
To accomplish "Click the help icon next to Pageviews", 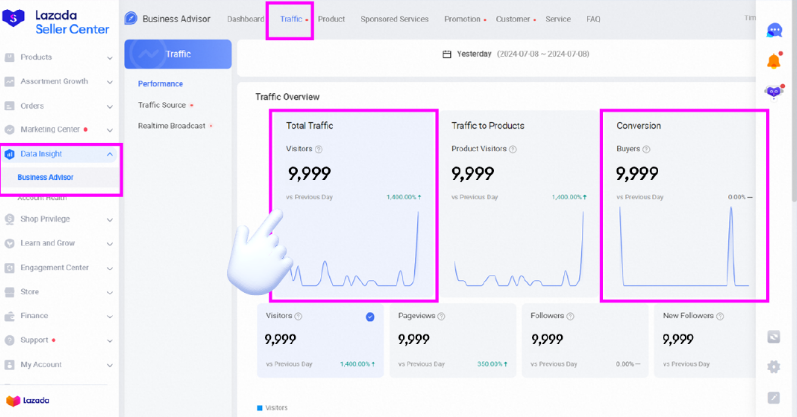I will (438, 316).
